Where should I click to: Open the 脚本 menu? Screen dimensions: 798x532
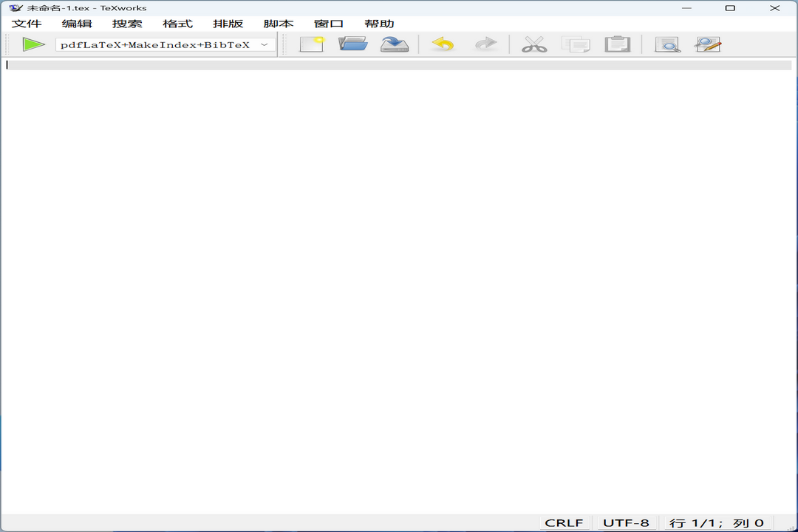pyautogui.click(x=278, y=24)
